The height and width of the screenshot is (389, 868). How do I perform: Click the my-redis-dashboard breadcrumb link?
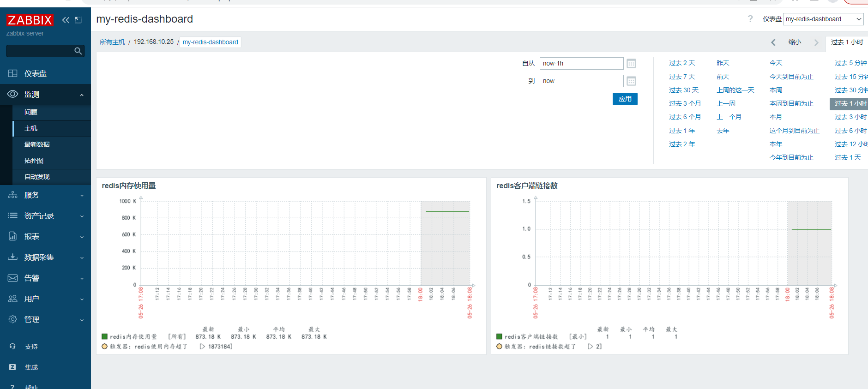(x=210, y=42)
